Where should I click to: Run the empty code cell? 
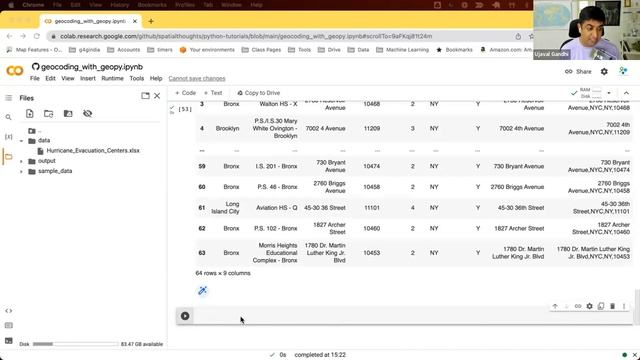(x=185, y=316)
